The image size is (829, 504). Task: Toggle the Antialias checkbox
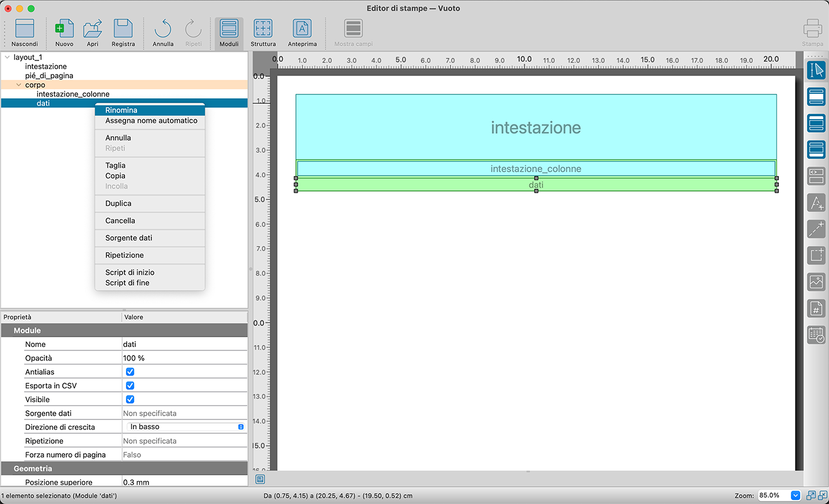pos(130,372)
